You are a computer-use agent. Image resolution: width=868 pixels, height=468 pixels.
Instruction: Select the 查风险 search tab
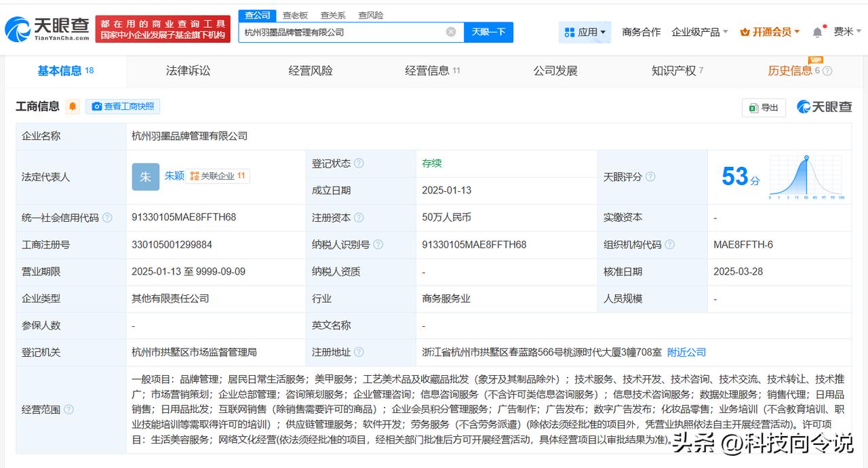click(371, 15)
